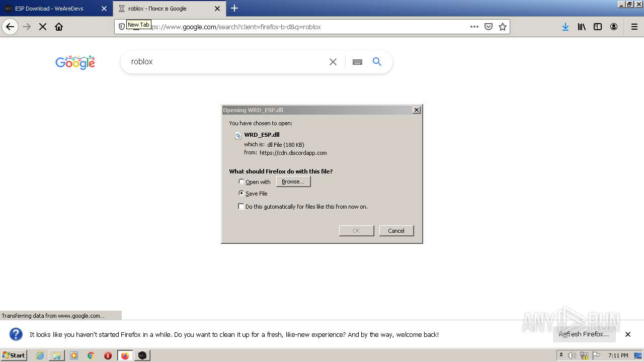
Task: Select the roblox Google search tab
Action: tap(170, 9)
